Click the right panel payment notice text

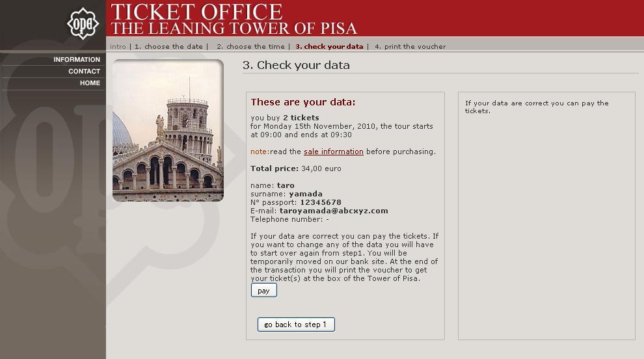pyautogui.click(x=537, y=107)
